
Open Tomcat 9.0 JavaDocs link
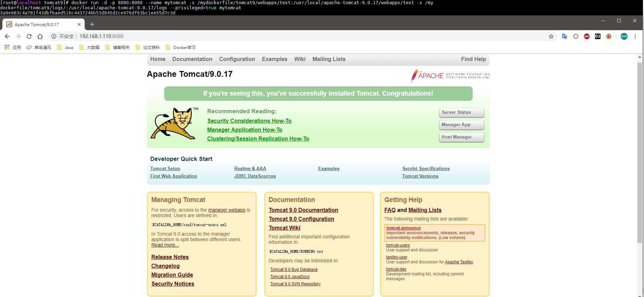coord(290,277)
